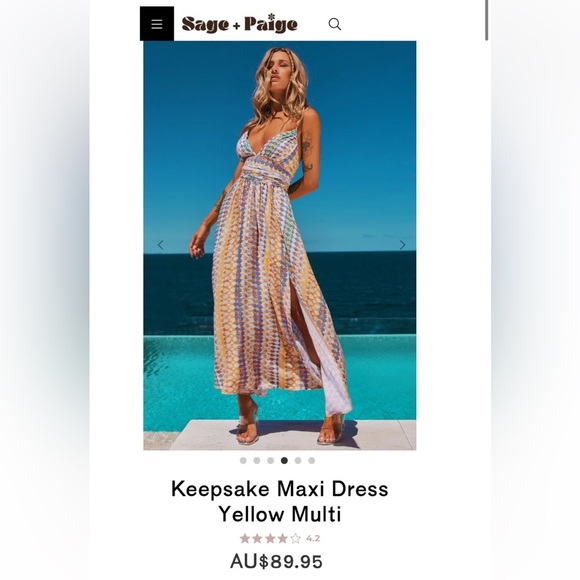Go to Sage + Paige homepage logo
The image size is (580, 580).
coord(239,24)
